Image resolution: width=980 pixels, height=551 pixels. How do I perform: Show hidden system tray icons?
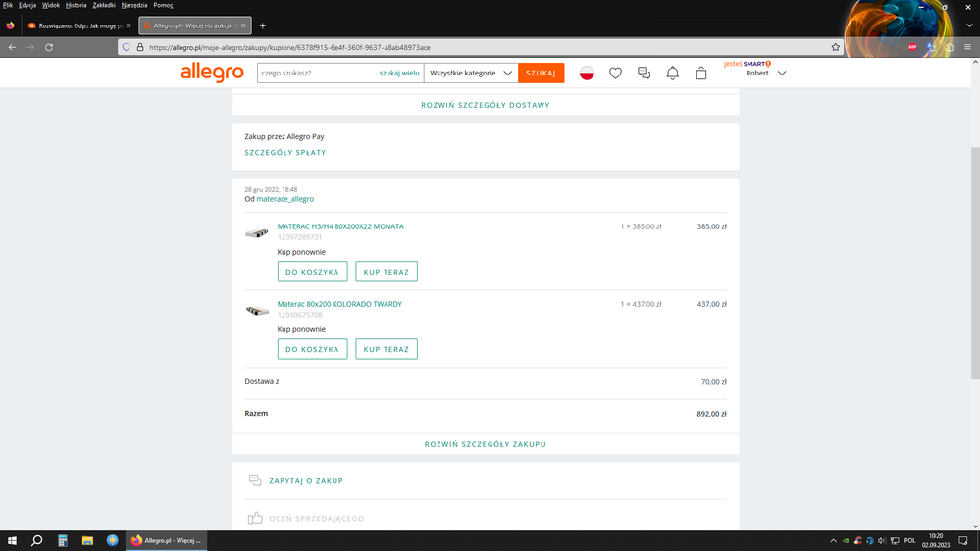click(x=833, y=541)
